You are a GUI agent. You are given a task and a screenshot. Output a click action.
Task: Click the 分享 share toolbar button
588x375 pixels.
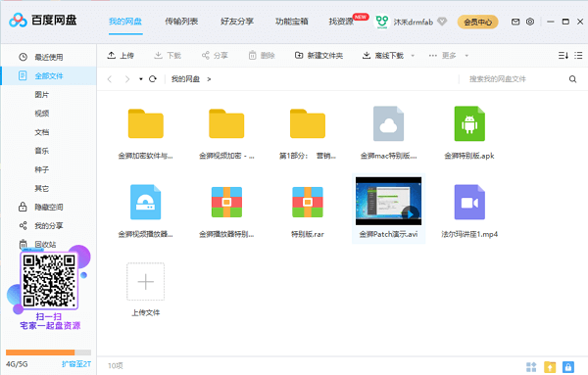click(215, 56)
